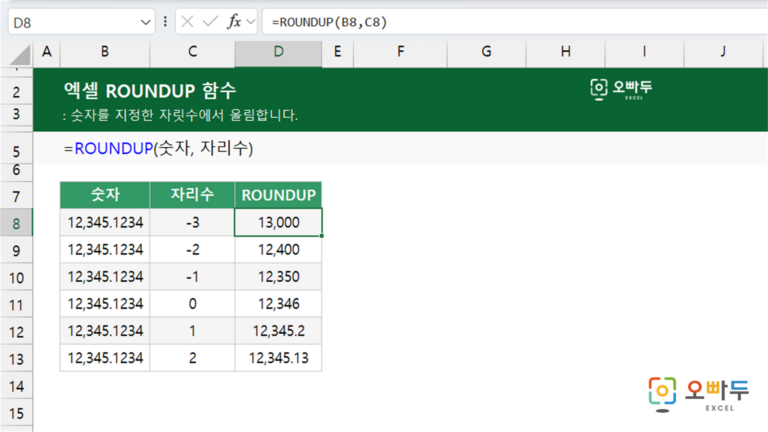Select row 10 header
The image size is (768, 432).
pyautogui.click(x=16, y=278)
